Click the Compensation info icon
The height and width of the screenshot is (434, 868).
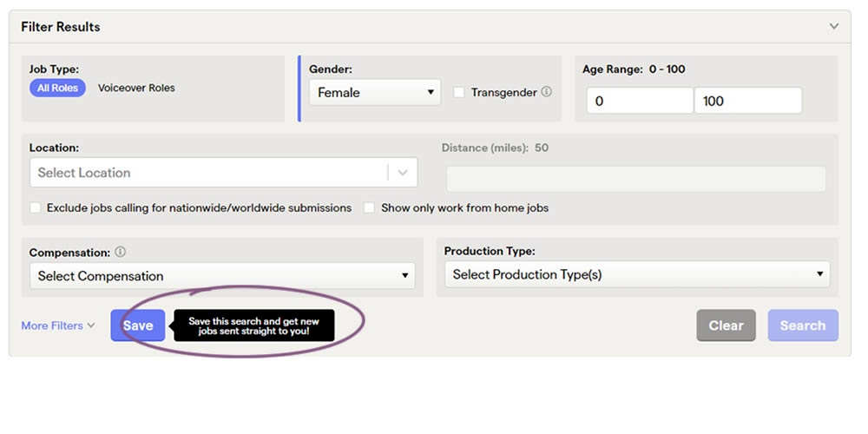[120, 253]
